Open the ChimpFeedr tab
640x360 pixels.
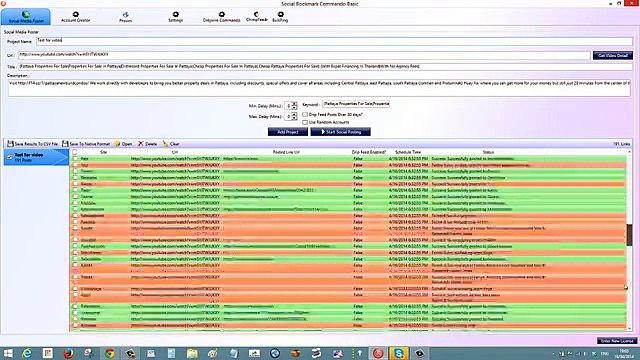pyautogui.click(x=257, y=17)
